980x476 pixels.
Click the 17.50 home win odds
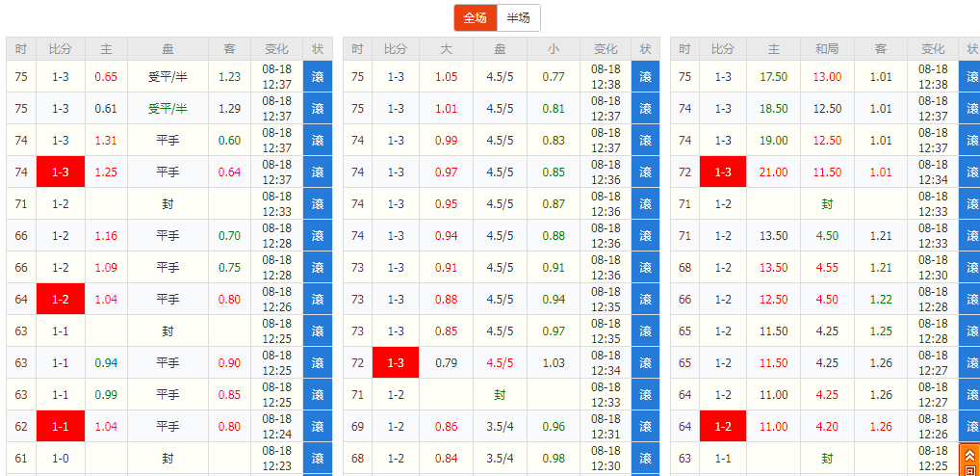[774, 77]
